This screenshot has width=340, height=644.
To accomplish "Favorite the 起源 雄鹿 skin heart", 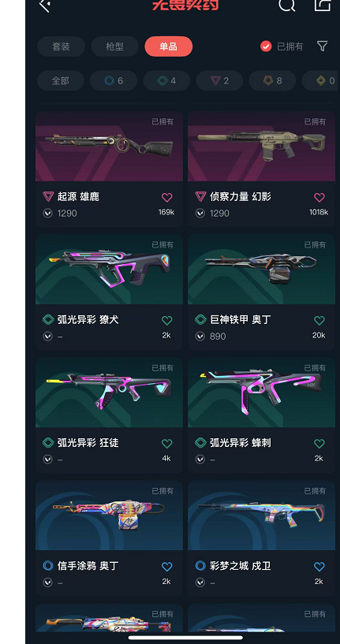I will [x=166, y=198].
